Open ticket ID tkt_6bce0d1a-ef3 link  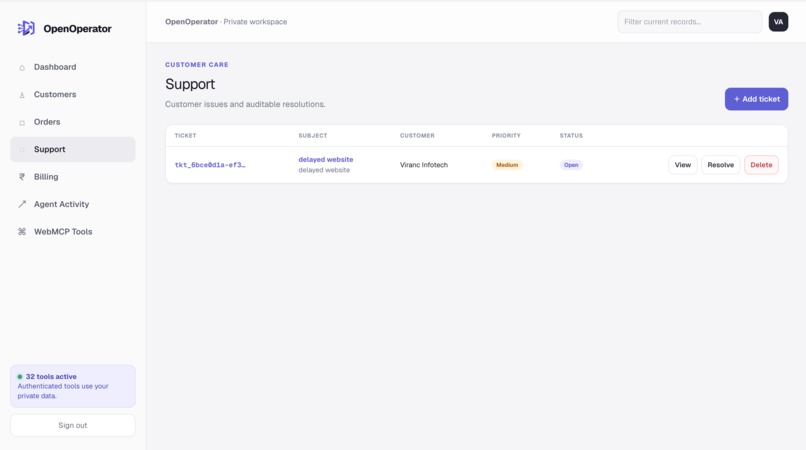(210, 165)
